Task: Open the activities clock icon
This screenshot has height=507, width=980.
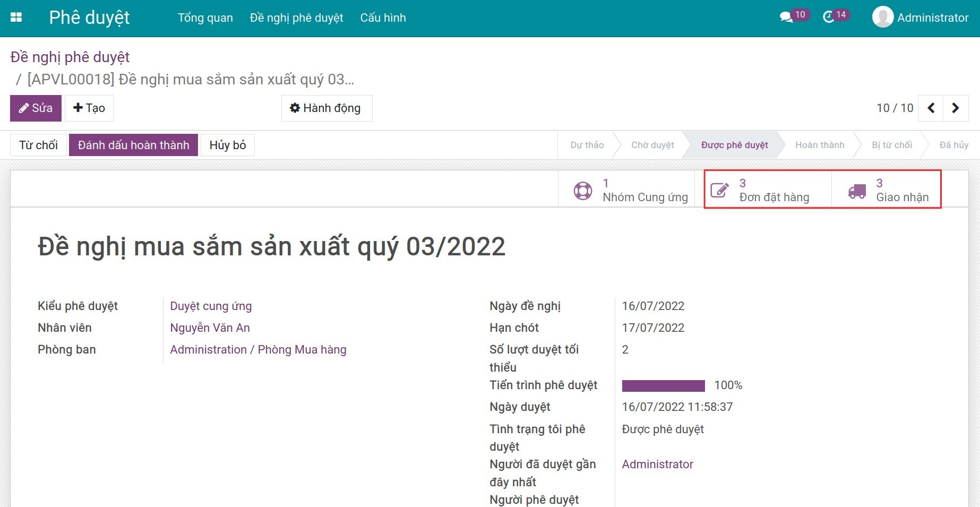Action: (828, 18)
